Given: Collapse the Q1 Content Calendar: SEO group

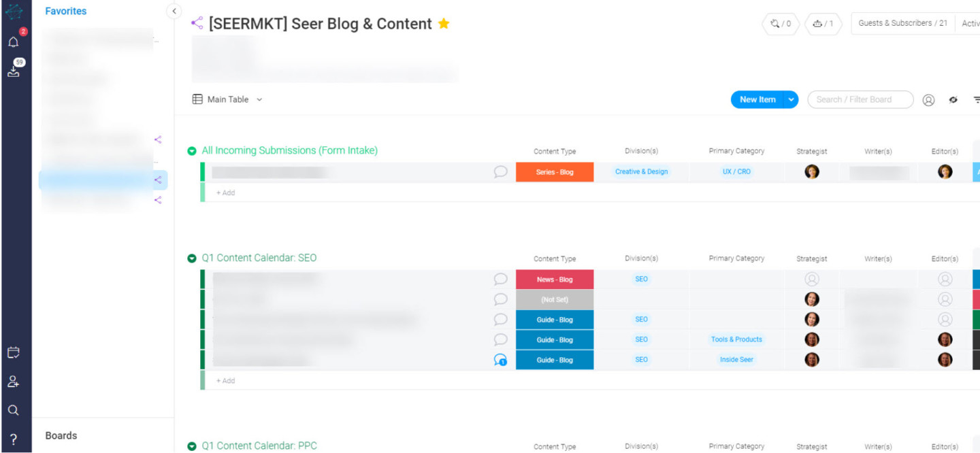Looking at the screenshot, I should 192,258.
